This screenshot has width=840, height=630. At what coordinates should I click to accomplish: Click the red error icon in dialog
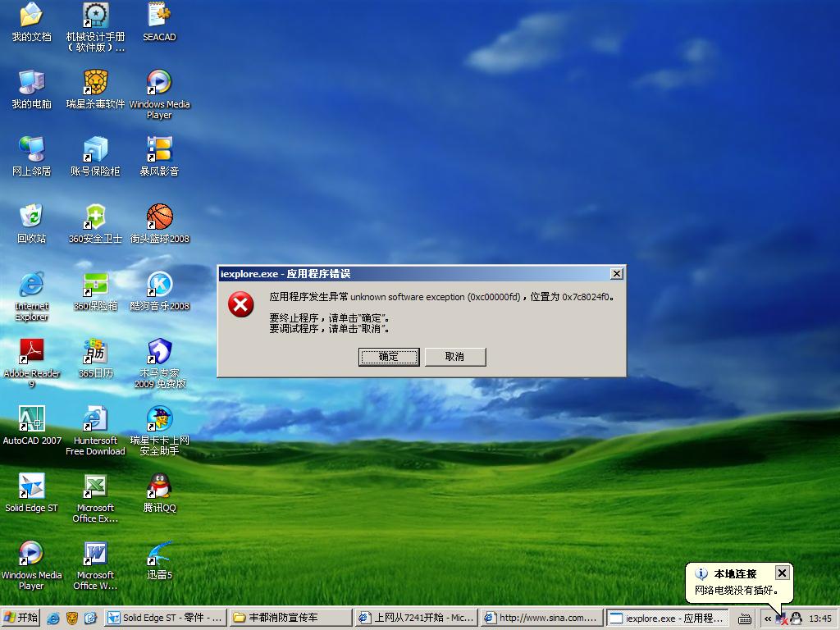241,304
